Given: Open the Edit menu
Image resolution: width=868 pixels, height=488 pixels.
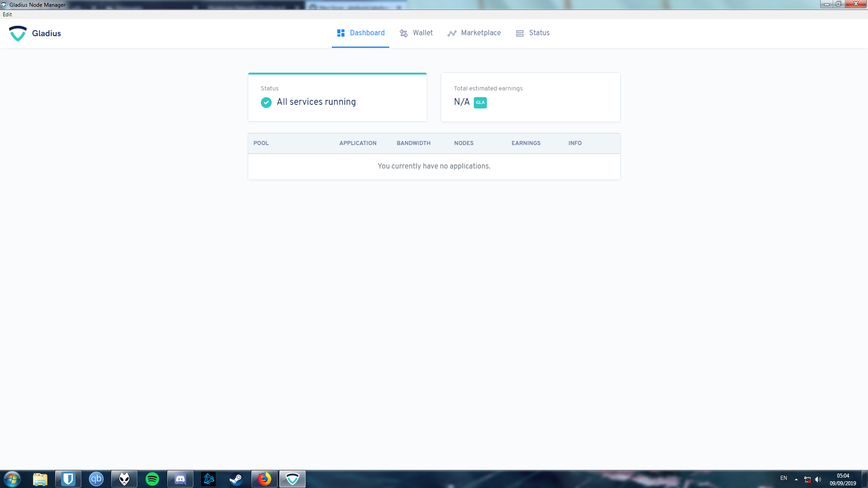Looking at the screenshot, I should click(7, 14).
